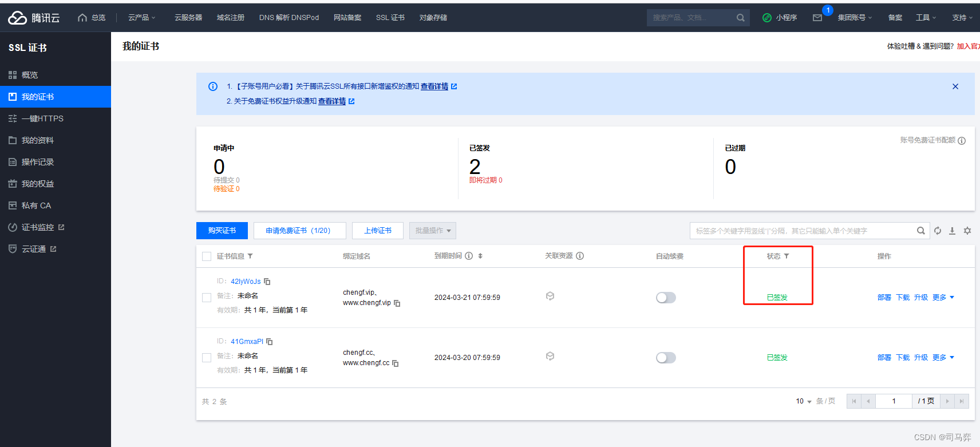Image resolution: width=980 pixels, height=447 pixels.
Task: Copy certificate ID 41GmxaPI
Action: point(269,342)
